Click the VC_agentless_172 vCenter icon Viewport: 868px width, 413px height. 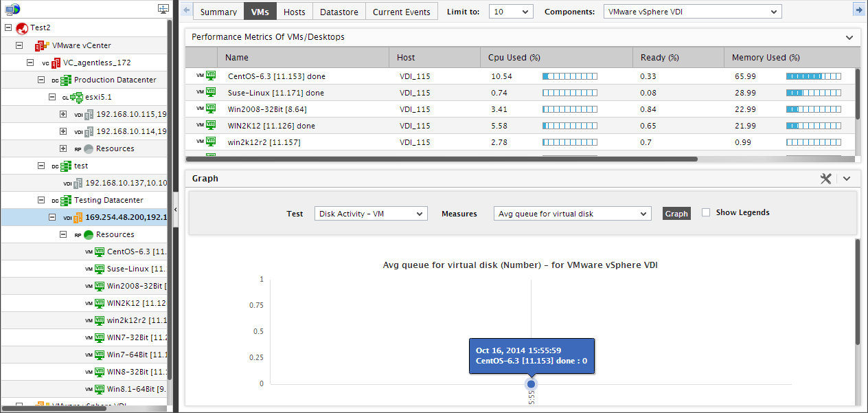(56, 63)
